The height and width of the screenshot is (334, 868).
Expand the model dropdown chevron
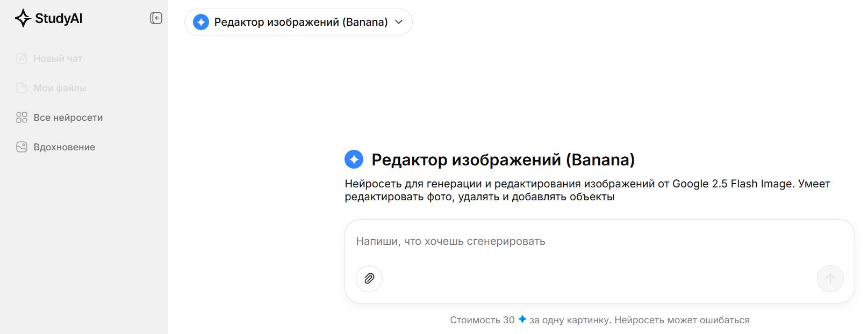(x=399, y=22)
